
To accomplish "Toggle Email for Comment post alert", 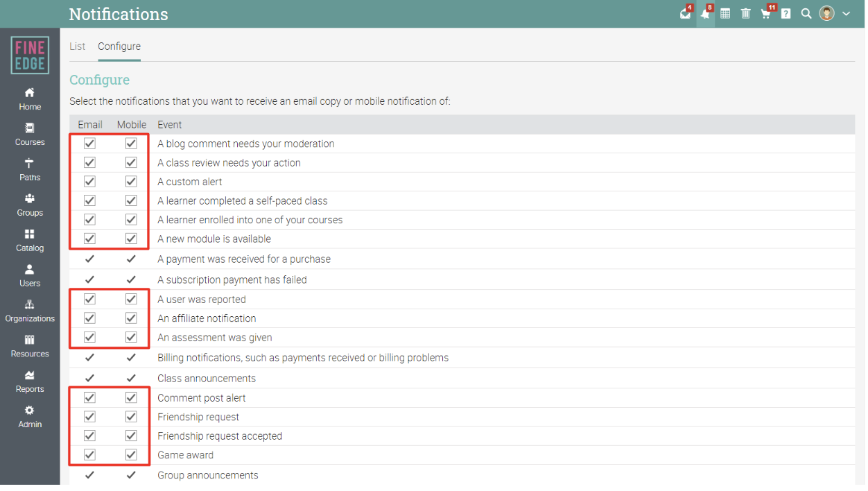I will click(89, 397).
